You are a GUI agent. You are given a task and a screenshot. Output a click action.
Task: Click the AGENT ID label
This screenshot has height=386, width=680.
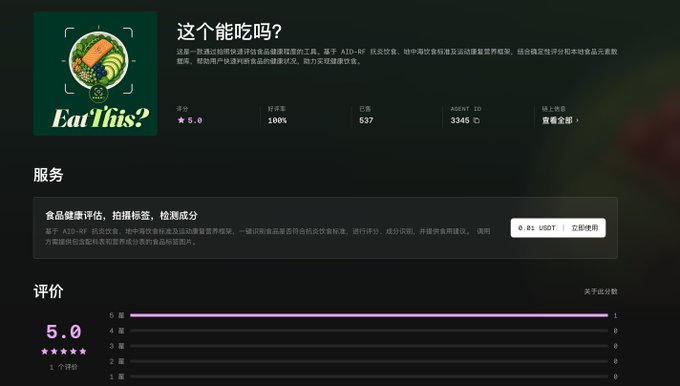[466, 109]
